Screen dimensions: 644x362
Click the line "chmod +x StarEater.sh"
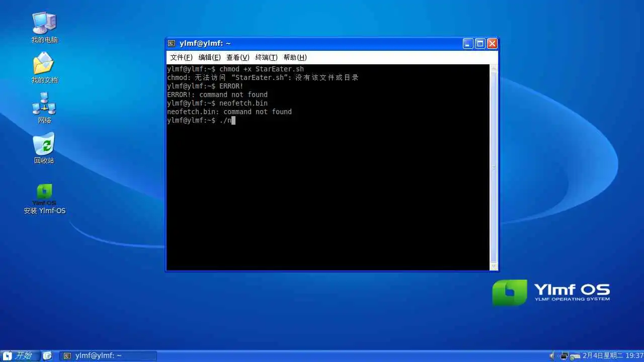pos(235,69)
